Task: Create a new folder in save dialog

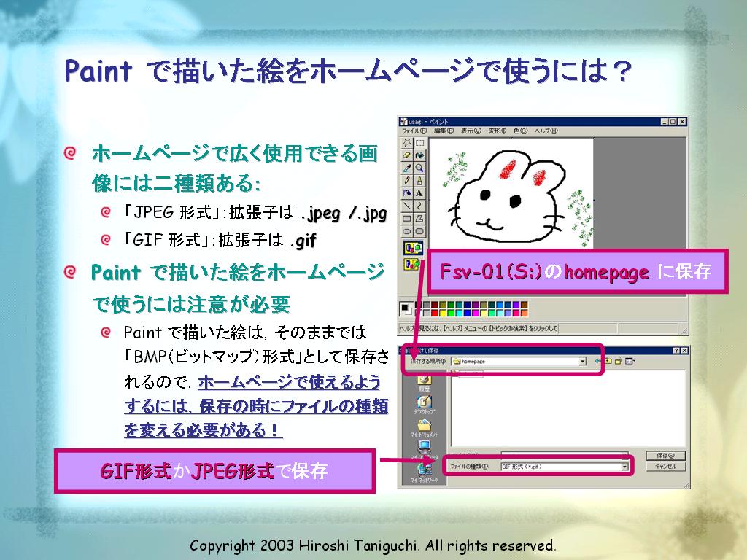Action: pos(619,361)
